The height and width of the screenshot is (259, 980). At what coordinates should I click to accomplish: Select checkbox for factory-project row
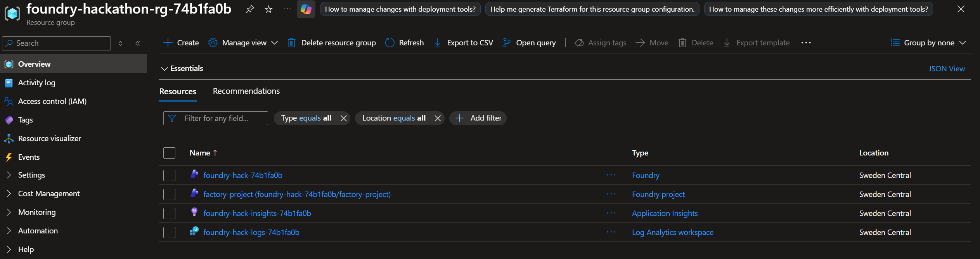click(x=169, y=194)
